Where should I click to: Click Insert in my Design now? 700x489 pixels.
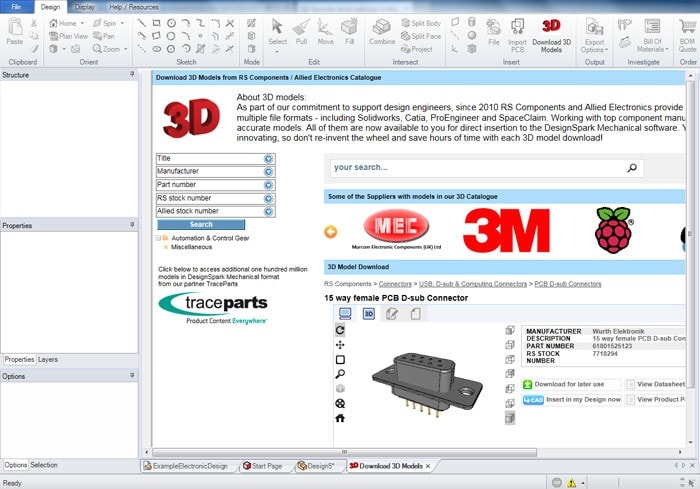tap(571, 400)
